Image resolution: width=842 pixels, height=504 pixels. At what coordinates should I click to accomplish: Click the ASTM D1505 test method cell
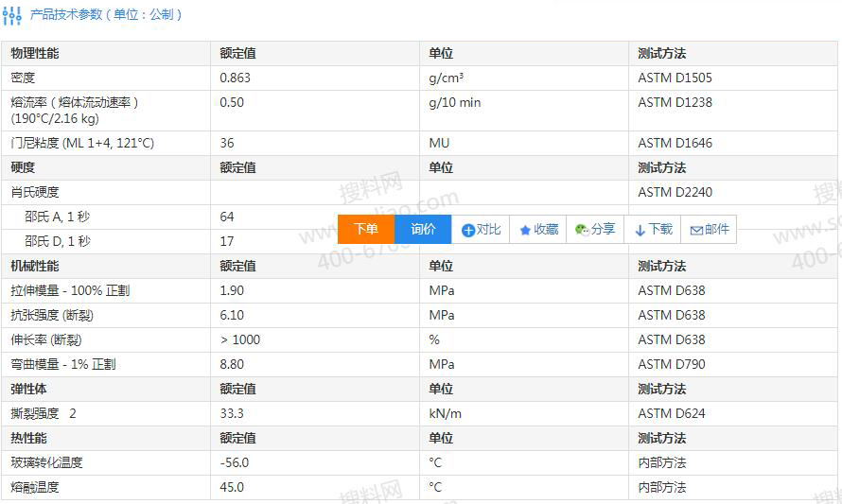coord(675,78)
